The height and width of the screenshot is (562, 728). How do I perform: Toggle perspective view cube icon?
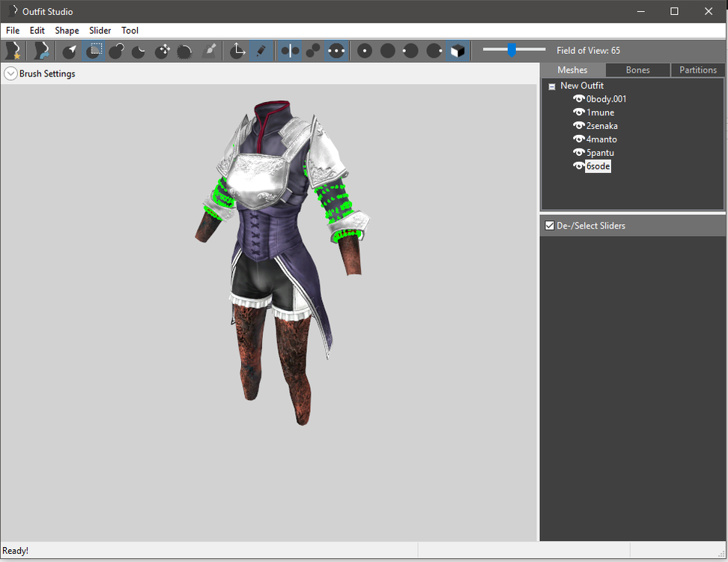coord(458,51)
